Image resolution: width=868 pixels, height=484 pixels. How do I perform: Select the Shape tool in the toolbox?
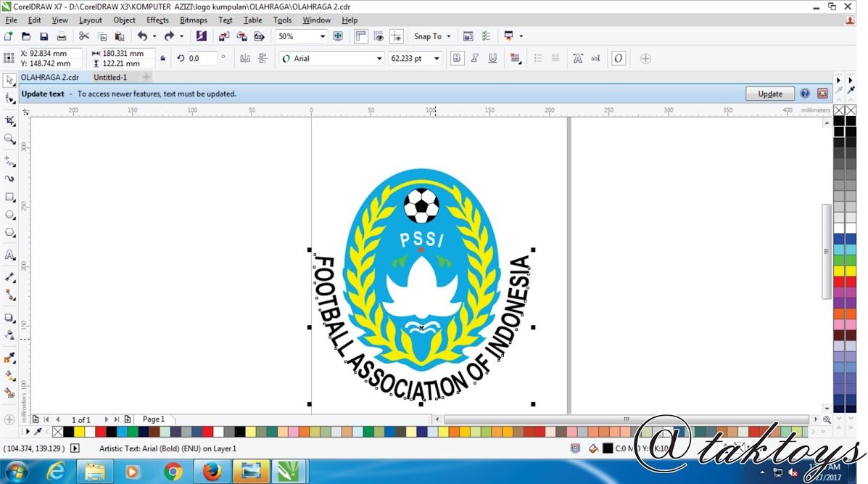(9, 99)
